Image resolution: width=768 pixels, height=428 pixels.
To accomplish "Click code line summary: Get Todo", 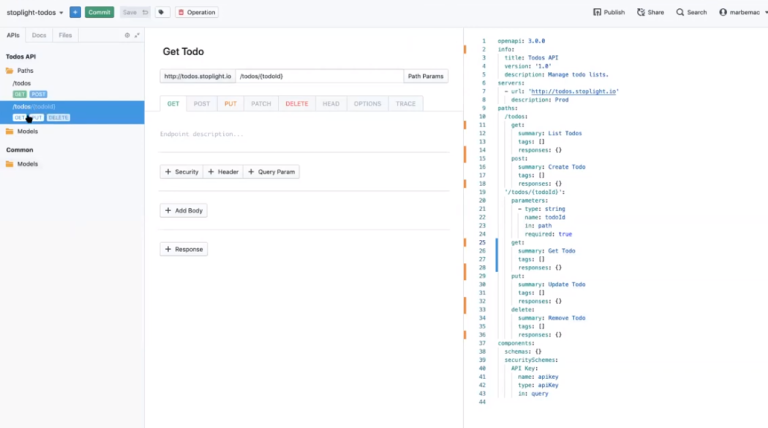I will (x=547, y=251).
